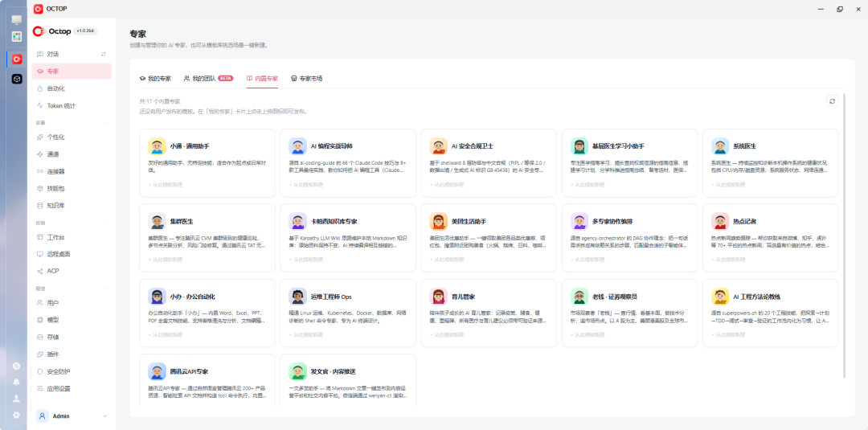Click the user profile icon in left strip
The width and height of the screenshot is (868, 430).
pyautogui.click(x=17, y=399)
